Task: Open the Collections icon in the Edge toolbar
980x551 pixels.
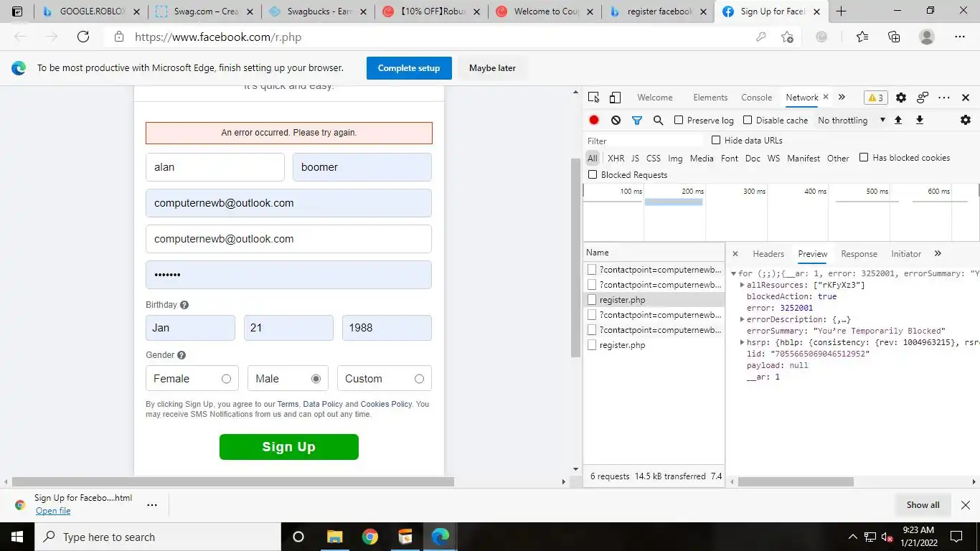Action: [x=894, y=37]
